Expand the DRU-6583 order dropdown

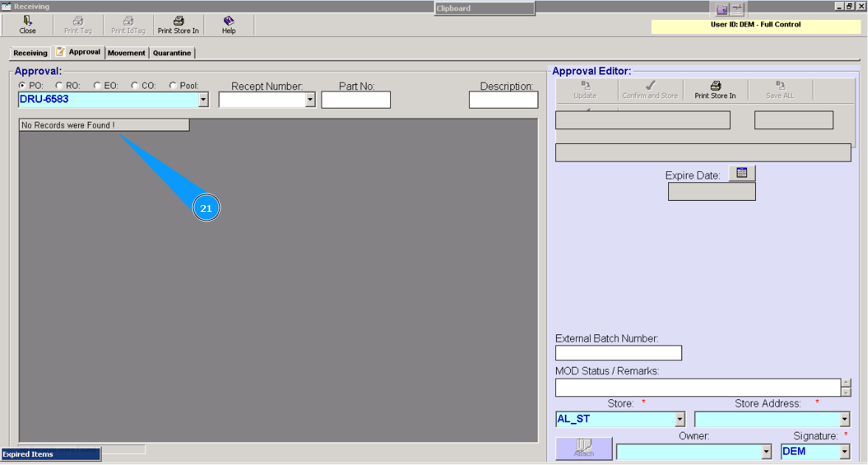coord(203,100)
